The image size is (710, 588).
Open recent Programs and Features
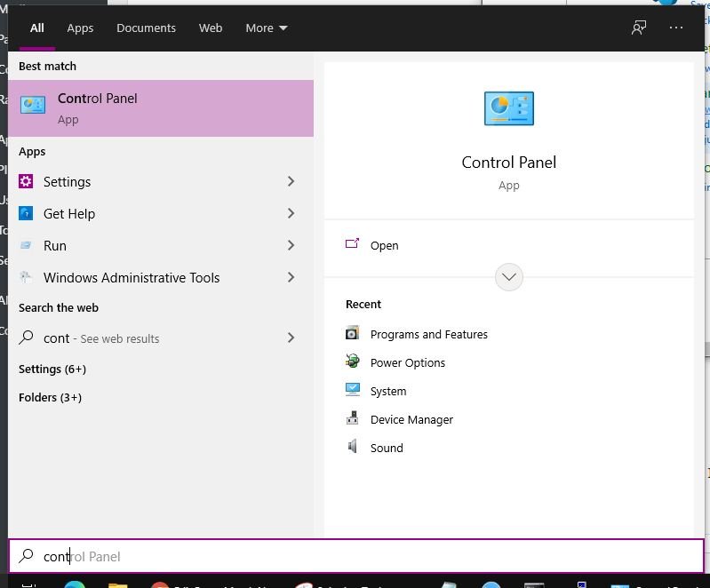coord(429,334)
